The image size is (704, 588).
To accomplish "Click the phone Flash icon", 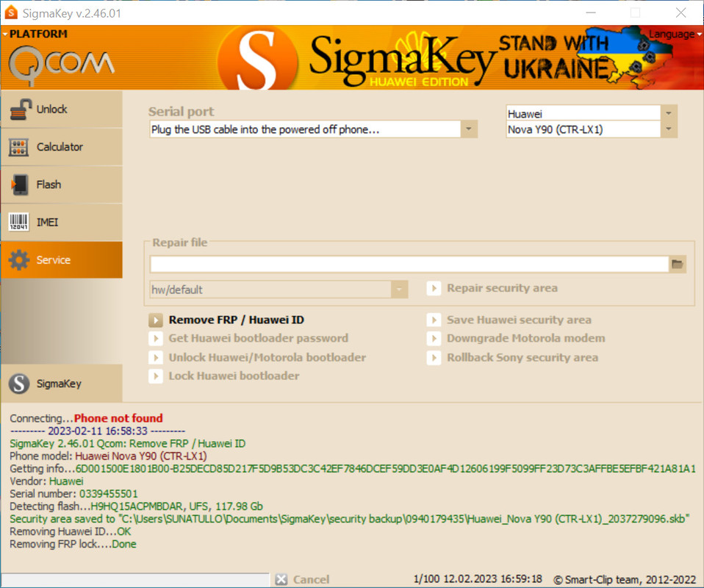I will (19, 184).
